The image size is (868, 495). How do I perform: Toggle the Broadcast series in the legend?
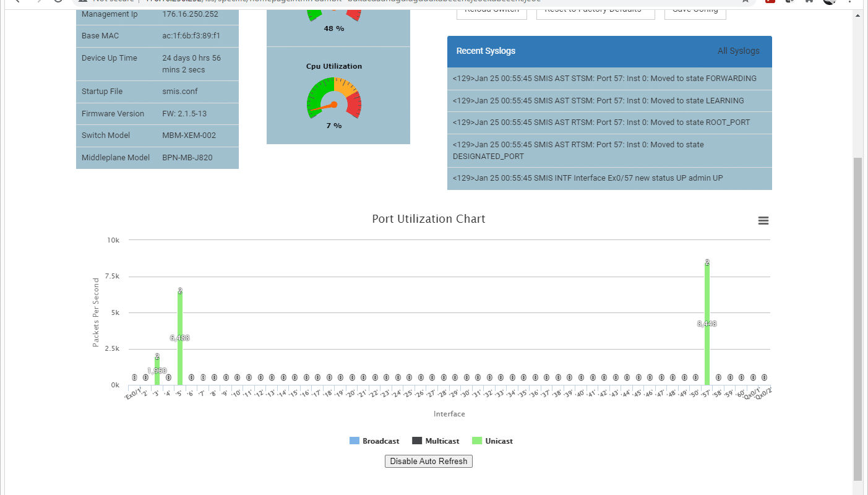374,441
